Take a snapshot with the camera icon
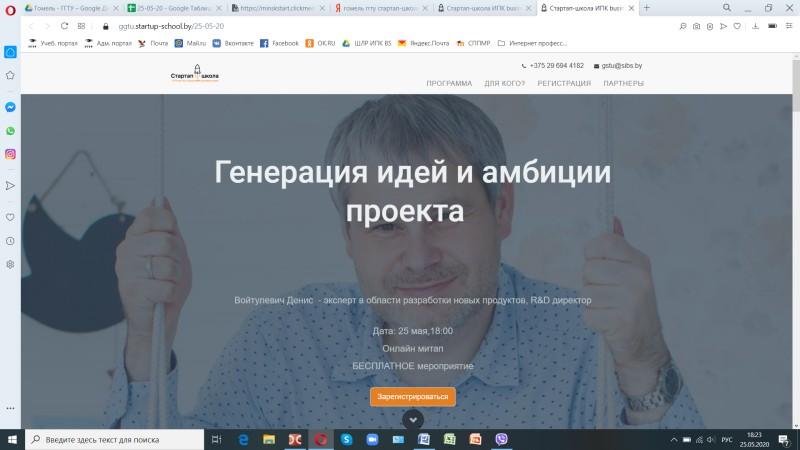Screen dimensions: 800x450 tap(696, 26)
